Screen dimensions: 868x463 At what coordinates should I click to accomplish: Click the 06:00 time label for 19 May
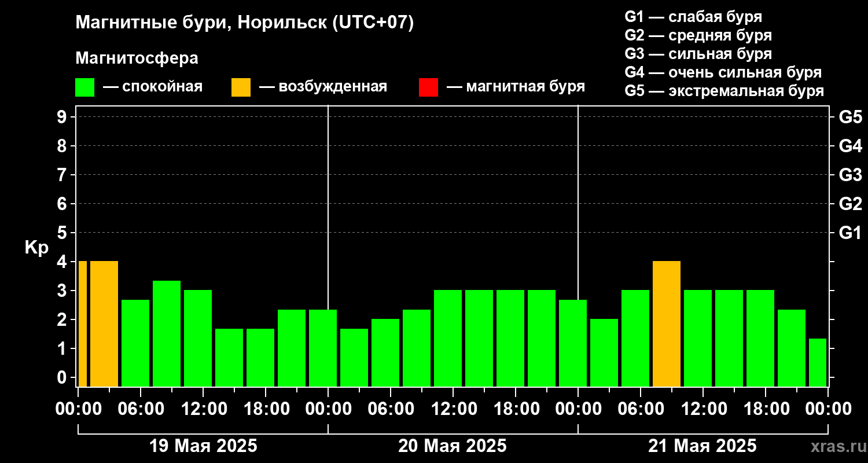tap(141, 409)
